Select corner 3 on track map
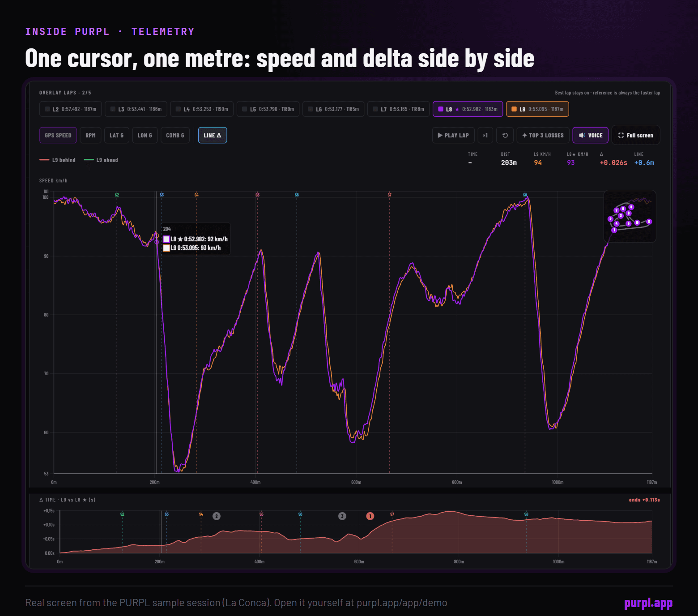Image resolution: width=698 pixels, height=616 pixels. (621, 216)
